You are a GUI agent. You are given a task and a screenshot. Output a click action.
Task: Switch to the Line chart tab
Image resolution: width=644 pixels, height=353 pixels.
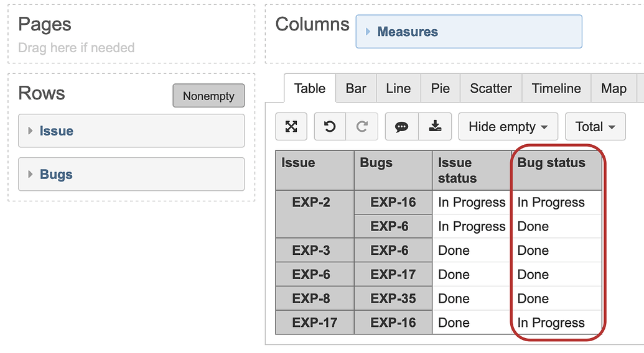click(x=398, y=88)
